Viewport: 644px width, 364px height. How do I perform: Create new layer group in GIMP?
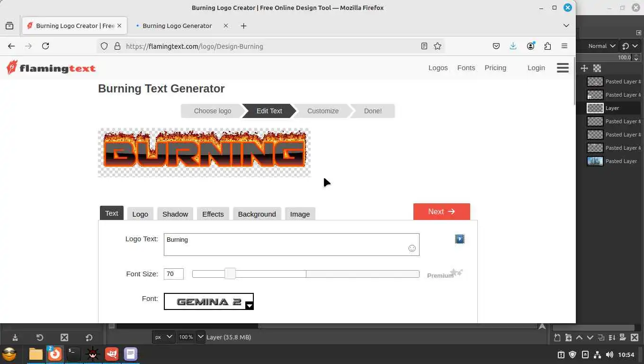pos(568,337)
